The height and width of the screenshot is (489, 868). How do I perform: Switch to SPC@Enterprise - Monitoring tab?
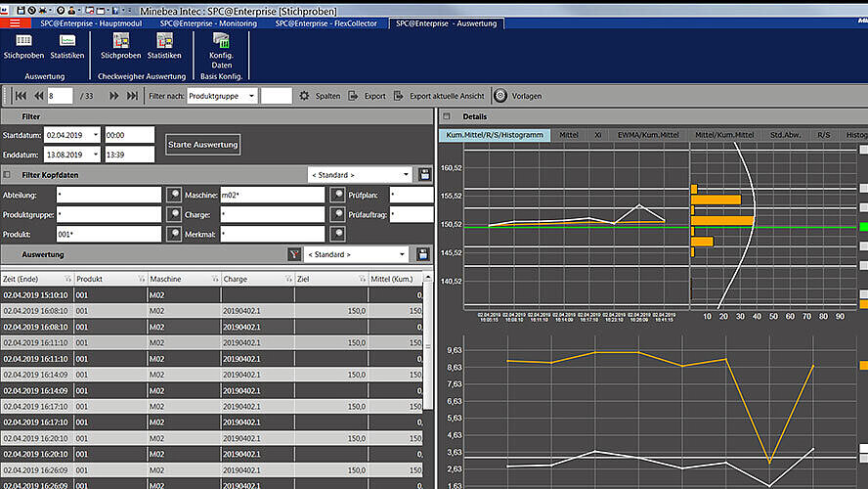click(x=208, y=23)
